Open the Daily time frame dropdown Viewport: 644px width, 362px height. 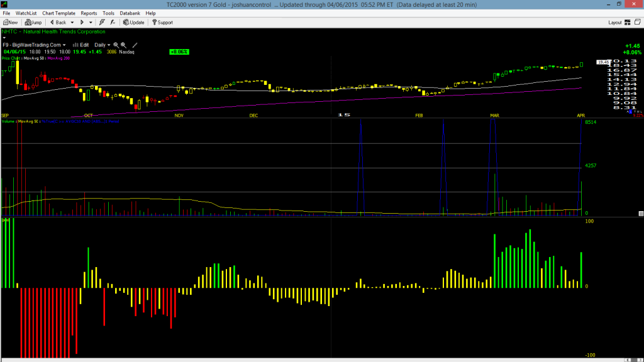tap(103, 45)
